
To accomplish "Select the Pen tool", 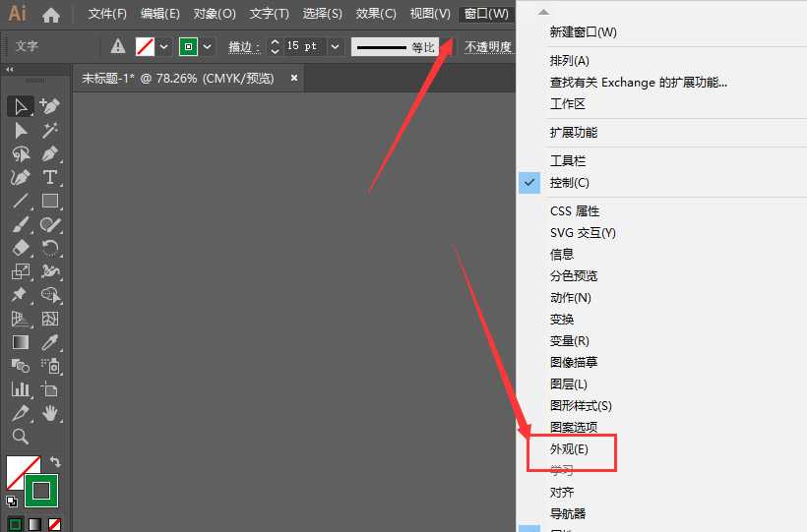I will tap(50, 153).
